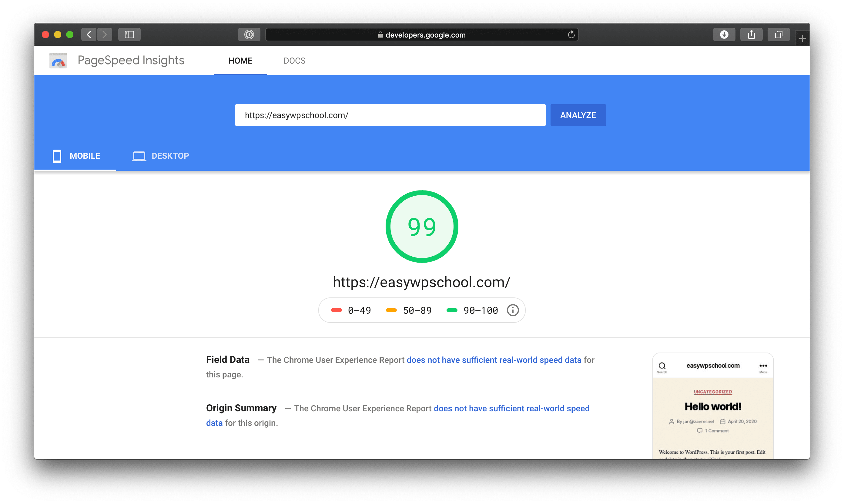Click the padlock icon in address bar
This screenshot has width=844, height=504.
click(x=380, y=35)
